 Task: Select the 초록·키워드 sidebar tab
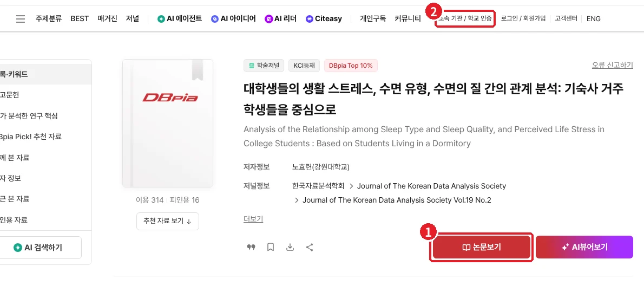(45, 74)
